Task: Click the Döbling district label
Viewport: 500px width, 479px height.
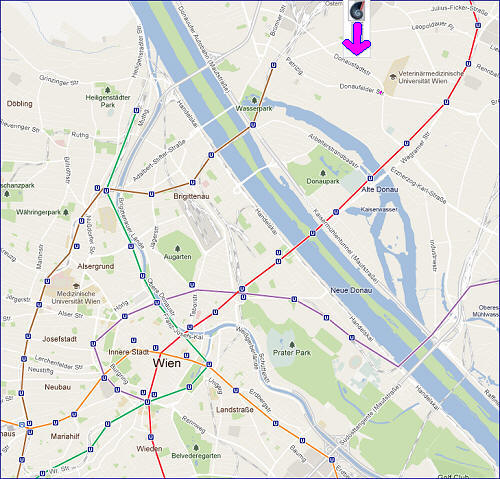Action: tap(20, 104)
